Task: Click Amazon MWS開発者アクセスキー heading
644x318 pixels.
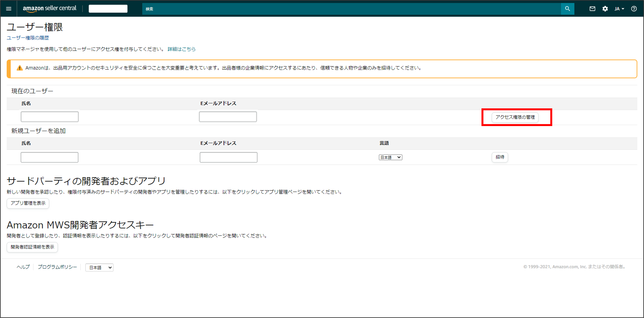Action: 80,225
